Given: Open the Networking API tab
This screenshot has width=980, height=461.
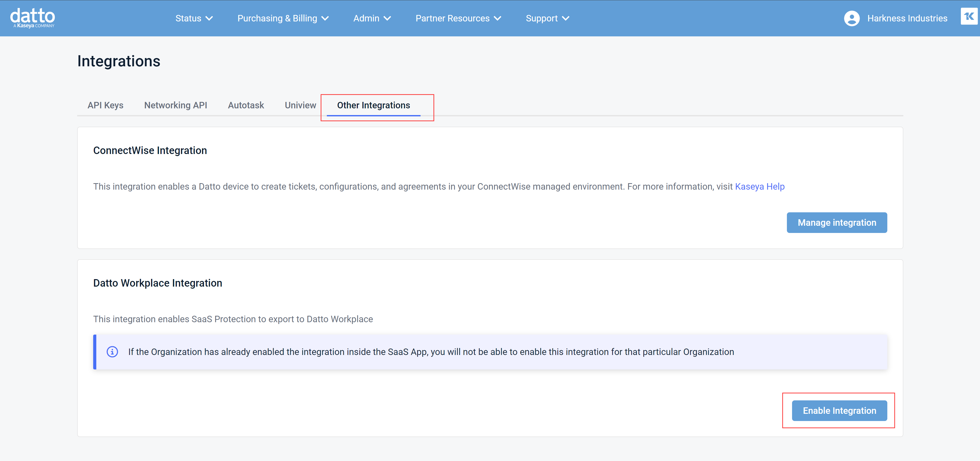Looking at the screenshot, I should pyautogui.click(x=175, y=105).
